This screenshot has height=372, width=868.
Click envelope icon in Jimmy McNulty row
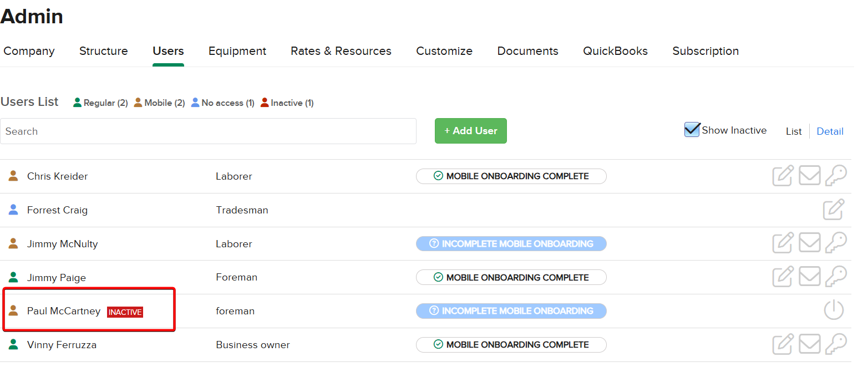809,244
